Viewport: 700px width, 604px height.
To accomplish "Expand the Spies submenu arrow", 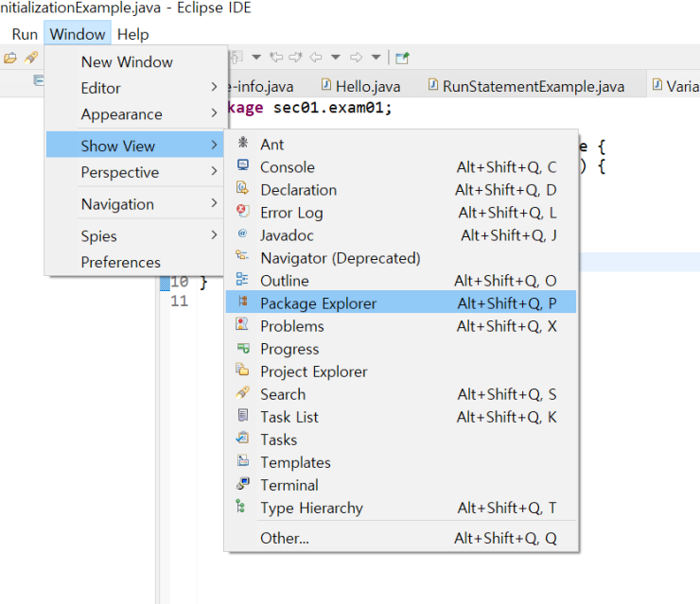I will [x=214, y=235].
